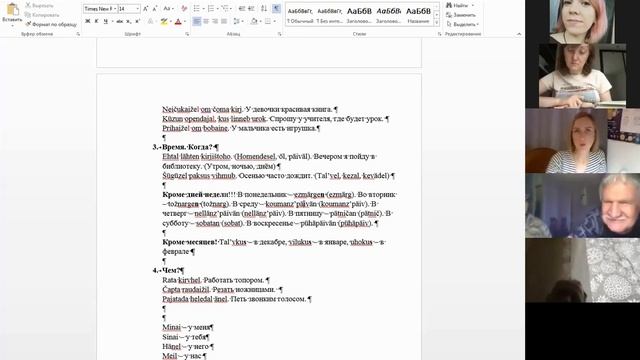The image size is (640, 360).
Task: Apply the Без интервала style
Action: pos(329,15)
